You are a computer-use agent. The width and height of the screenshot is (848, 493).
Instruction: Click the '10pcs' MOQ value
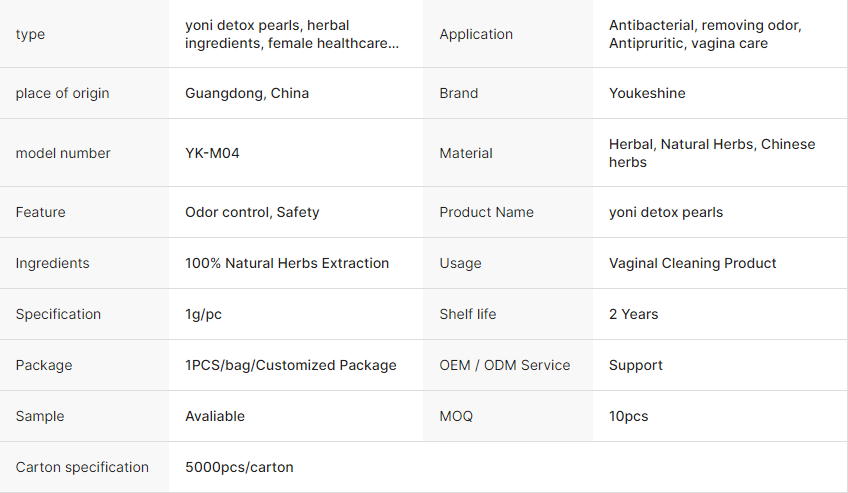coord(628,416)
